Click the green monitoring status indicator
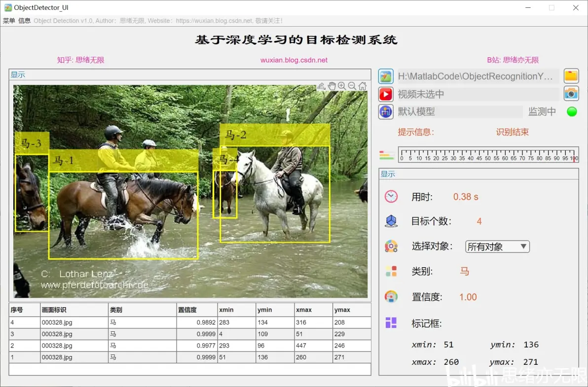Image resolution: width=588 pixels, height=387 pixels. tap(572, 111)
